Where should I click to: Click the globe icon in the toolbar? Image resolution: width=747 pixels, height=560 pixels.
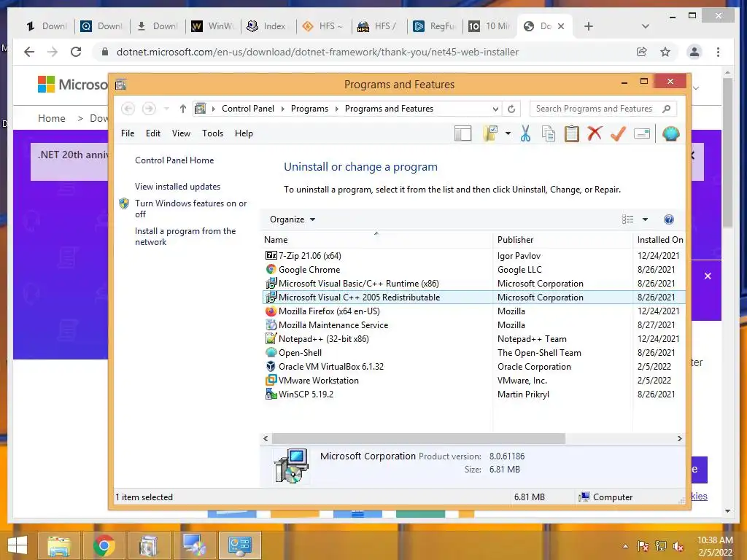pyautogui.click(x=670, y=134)
